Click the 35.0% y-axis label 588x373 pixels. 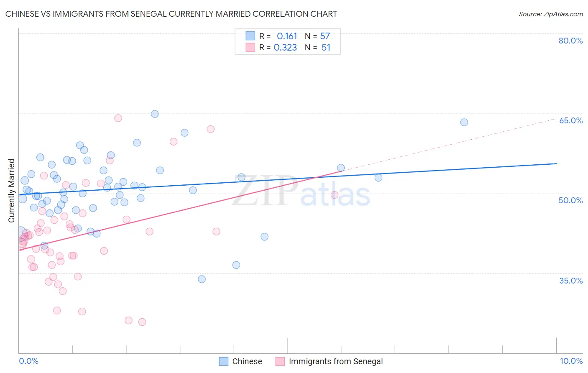[571, 281]
